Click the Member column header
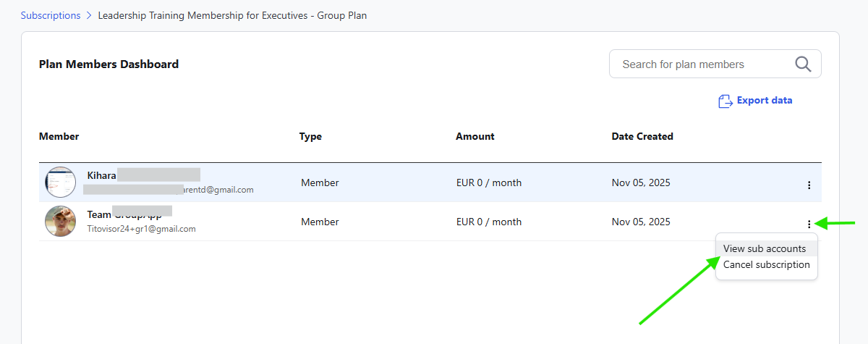The image size is (868, 344). 59,136
